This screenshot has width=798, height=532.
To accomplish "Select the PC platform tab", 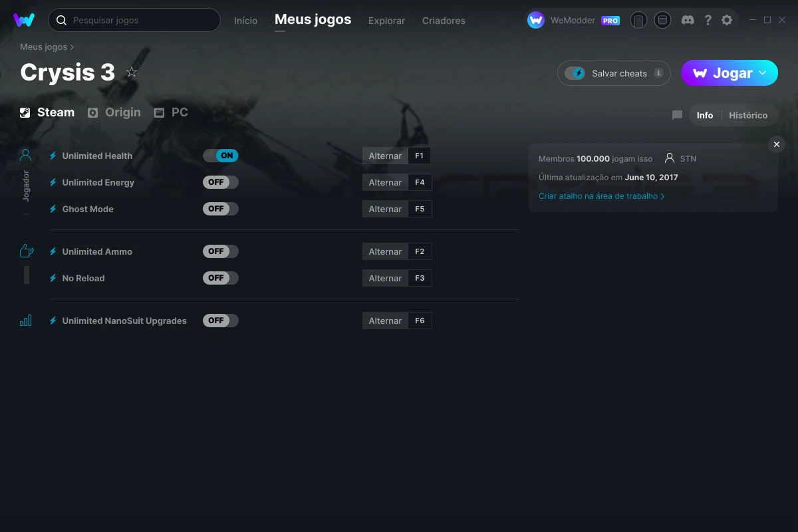I will (x=171, y=112).
